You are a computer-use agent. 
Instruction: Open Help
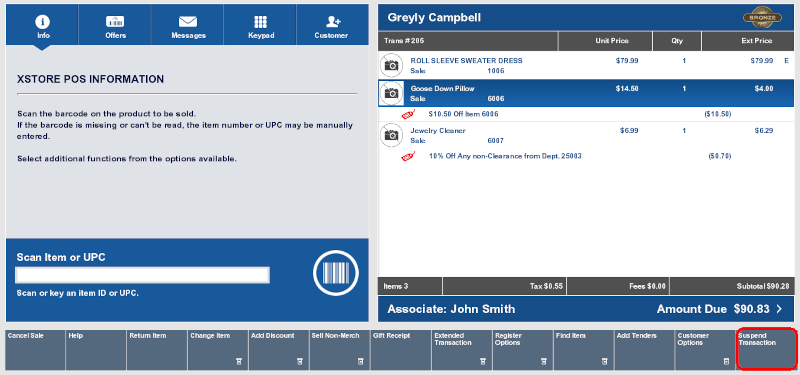tap(96, 350)
